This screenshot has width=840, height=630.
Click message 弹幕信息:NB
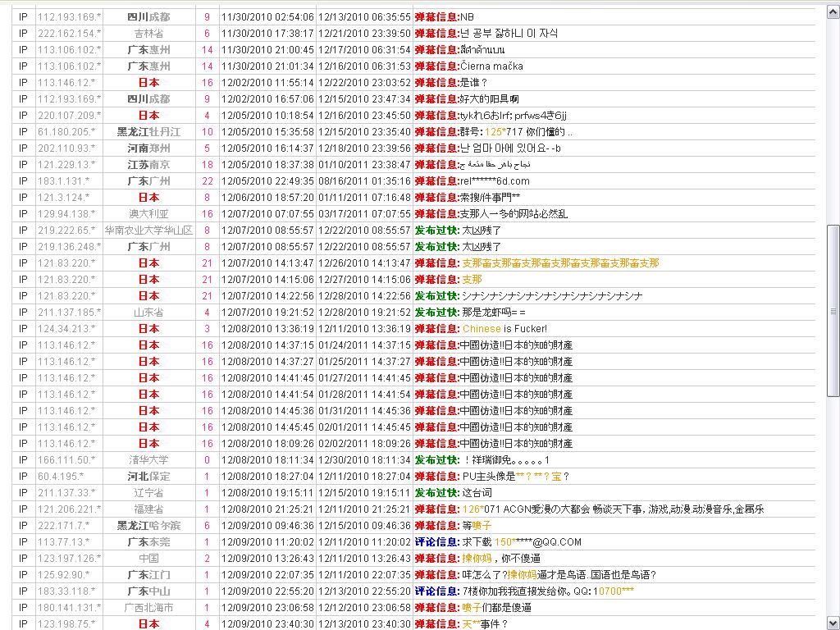tap(444, 17)
